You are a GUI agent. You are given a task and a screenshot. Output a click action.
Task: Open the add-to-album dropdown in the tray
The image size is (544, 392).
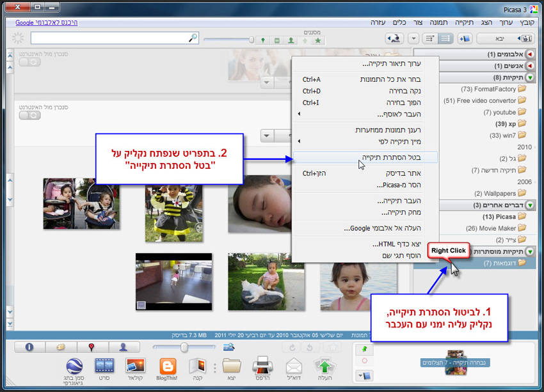click(x=364, y=376)
